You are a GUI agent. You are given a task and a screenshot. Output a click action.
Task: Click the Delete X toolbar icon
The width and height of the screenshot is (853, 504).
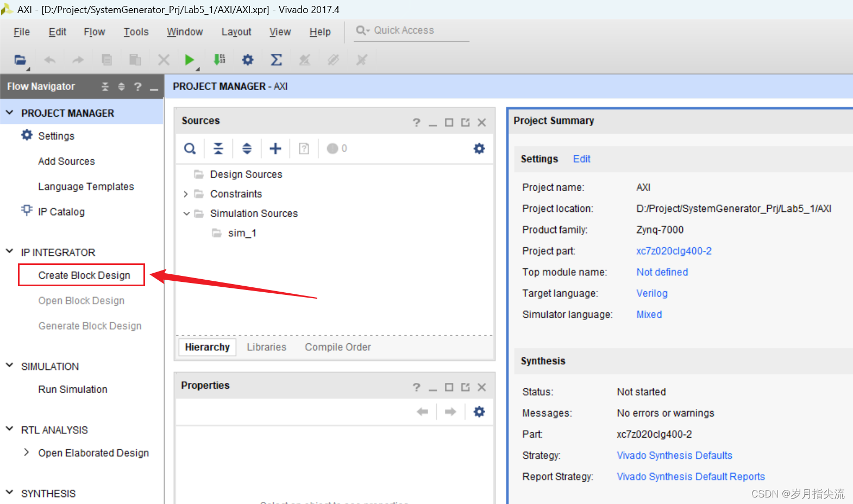164,60
